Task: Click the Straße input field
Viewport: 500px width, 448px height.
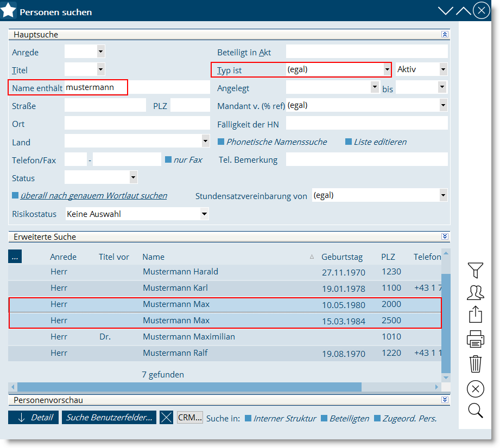Action: pos(105,105)
